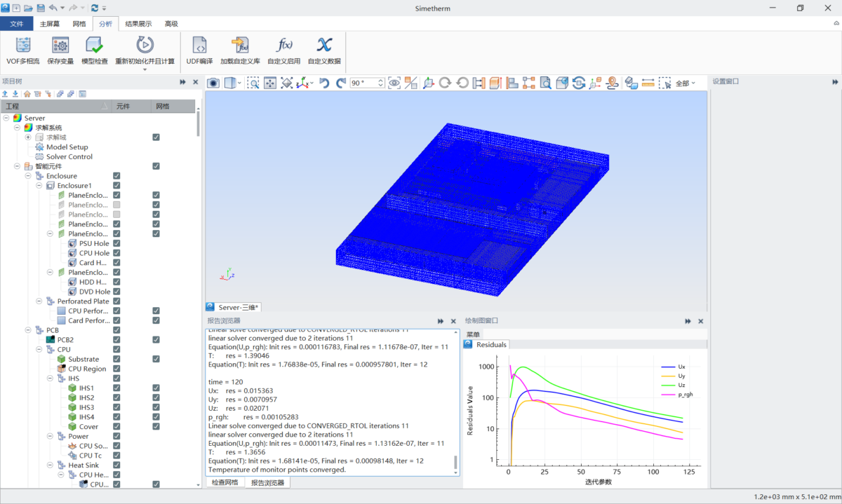Activate the zoom-to-region magnifier tool
This screenshot has height=504, width=842.
coord(253,83)
